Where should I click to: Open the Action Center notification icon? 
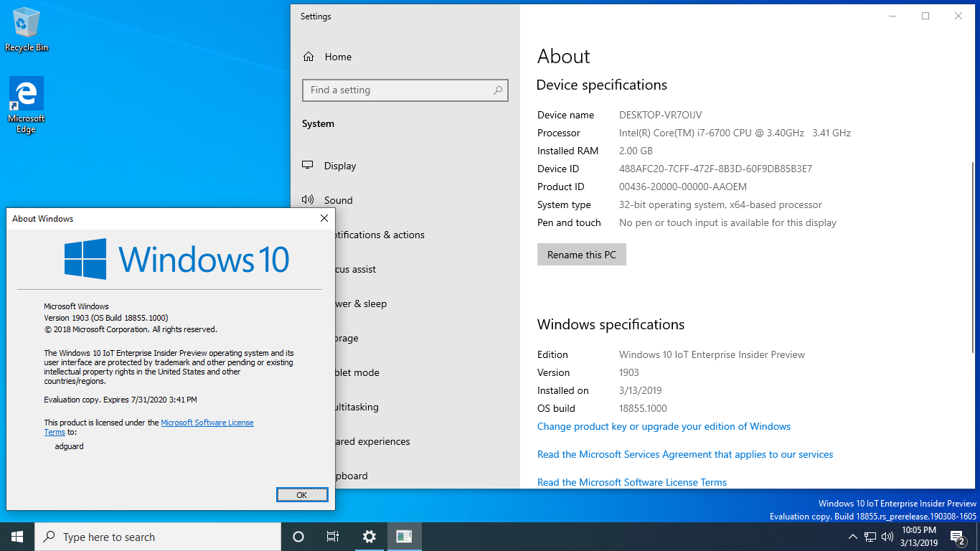pos(958,537)
